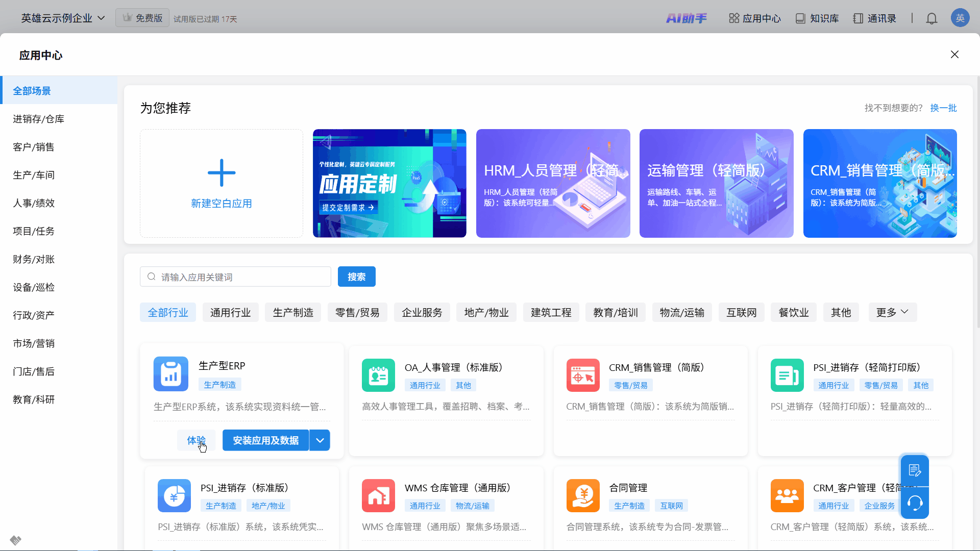Expand the 更多 industry filter dropdown

[892, 312]
